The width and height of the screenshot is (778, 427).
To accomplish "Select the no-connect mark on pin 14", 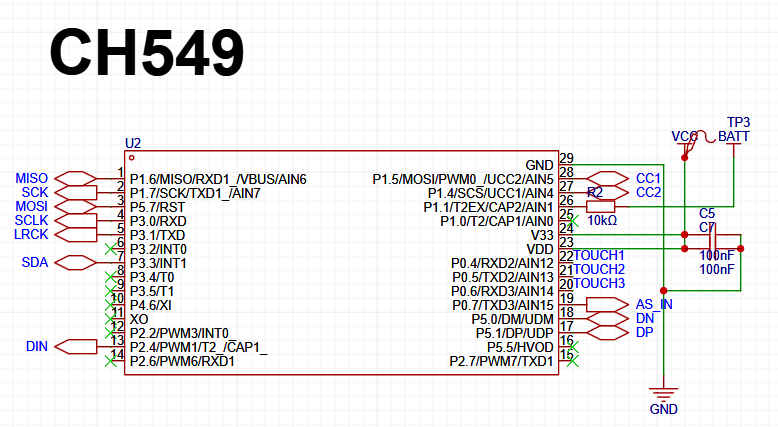I will coord(111,361).
